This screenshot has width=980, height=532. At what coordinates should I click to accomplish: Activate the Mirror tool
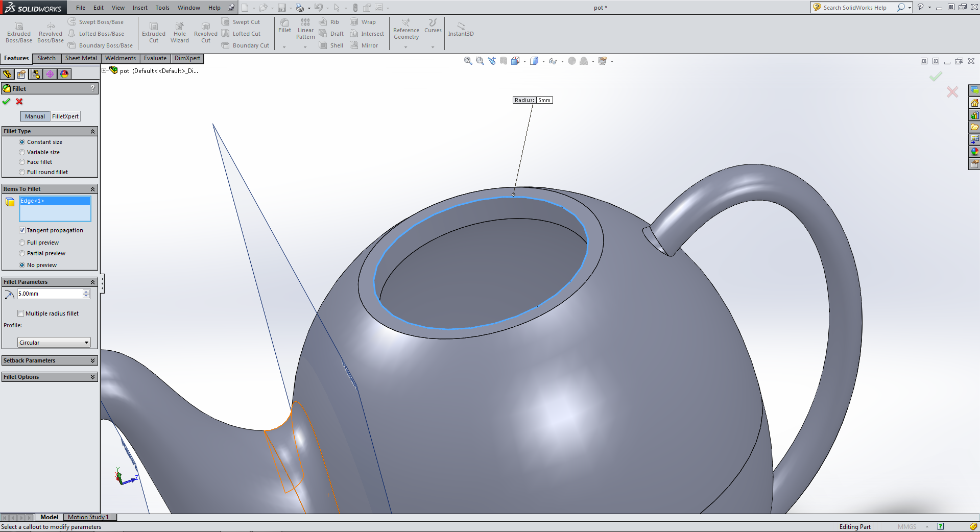[364, 45]
